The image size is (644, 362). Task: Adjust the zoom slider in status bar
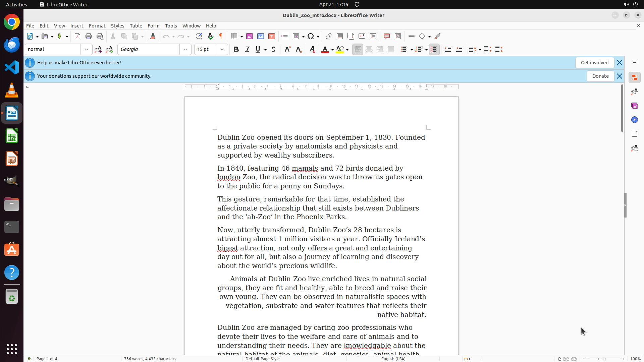pyautogui.click(x=604, y=359)
